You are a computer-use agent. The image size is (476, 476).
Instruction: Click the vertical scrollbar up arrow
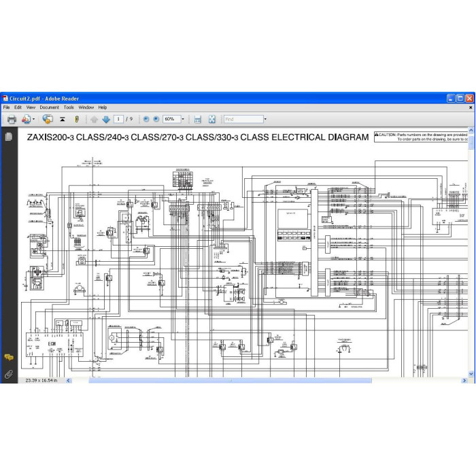(471, 131)
